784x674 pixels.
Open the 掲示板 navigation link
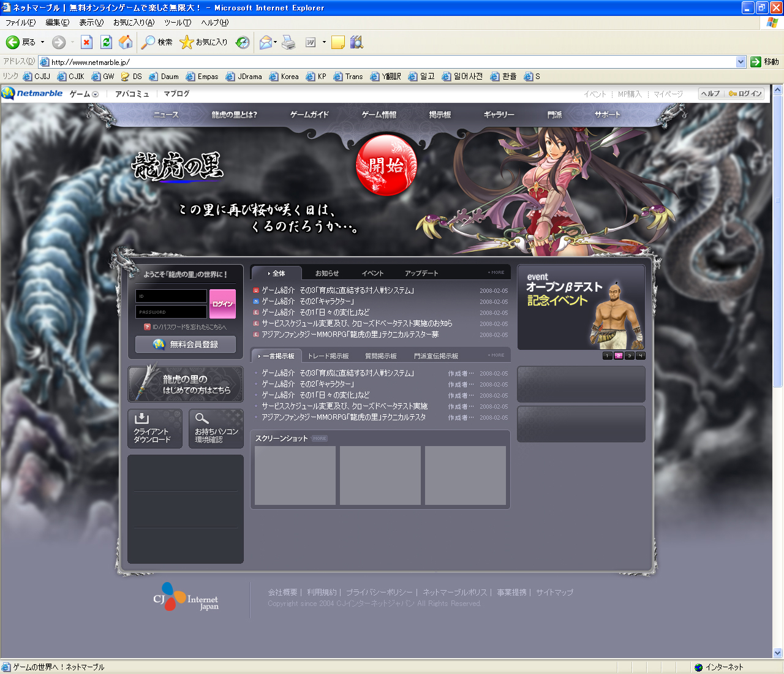click(440, 115)
